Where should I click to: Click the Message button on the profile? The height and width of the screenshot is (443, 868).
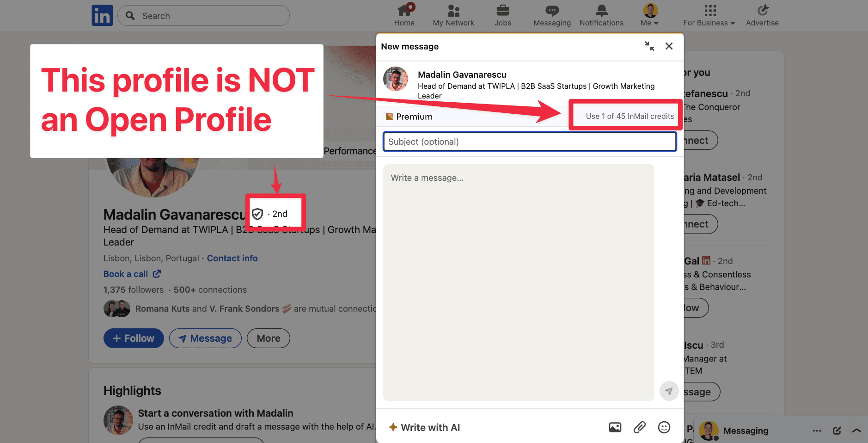tap(205, 338)
